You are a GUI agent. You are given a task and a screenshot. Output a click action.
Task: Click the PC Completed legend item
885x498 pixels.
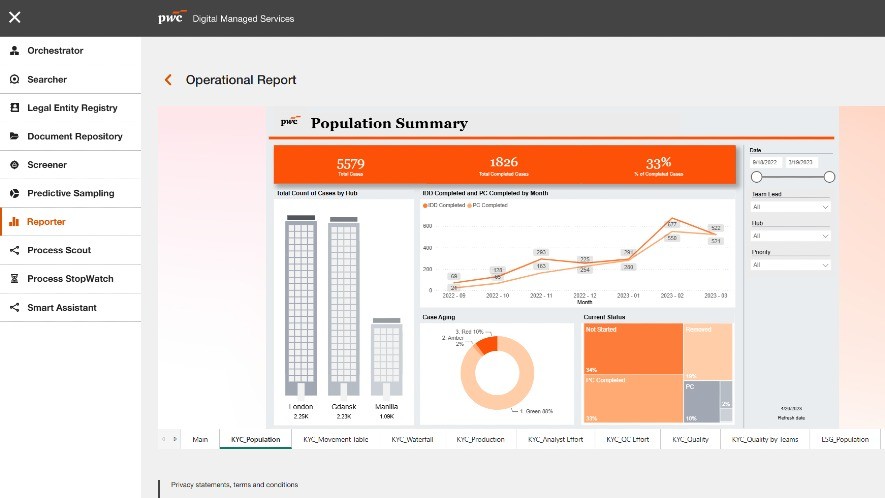pyautogui.click(x=488, y=205)
